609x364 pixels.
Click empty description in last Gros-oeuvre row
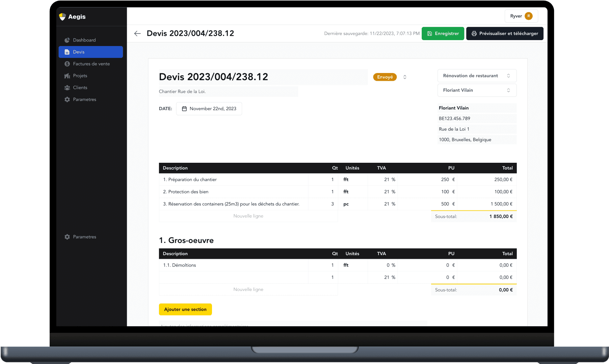point(233,277)
